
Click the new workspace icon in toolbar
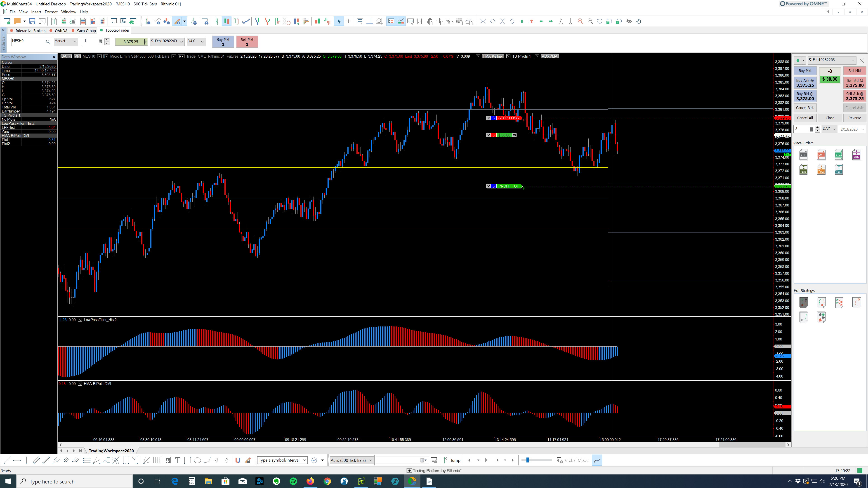click(x=7, y=21)
